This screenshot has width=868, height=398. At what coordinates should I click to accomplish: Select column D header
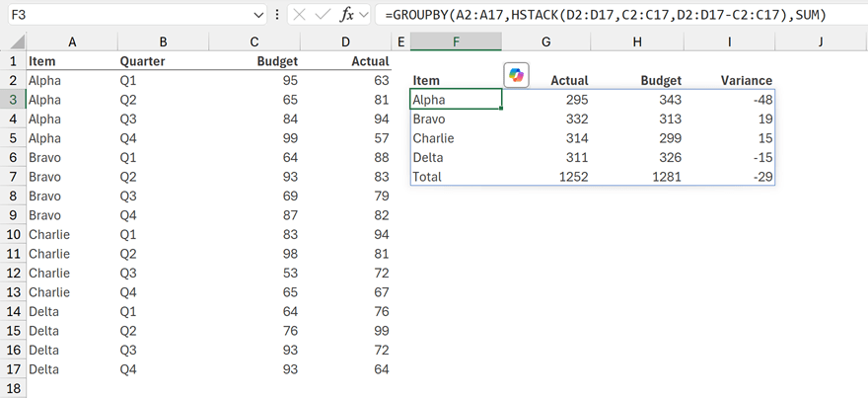click(x=345, y=41)
